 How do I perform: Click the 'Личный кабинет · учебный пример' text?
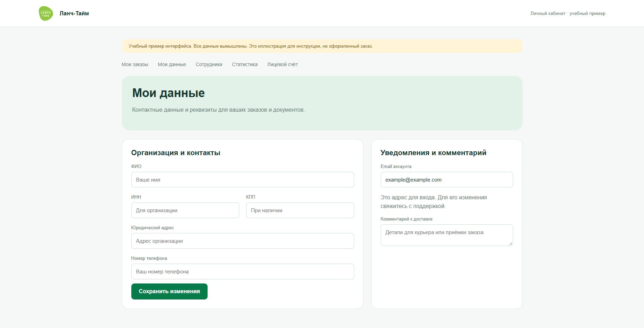pyautogui.click(x=568, y=14)
